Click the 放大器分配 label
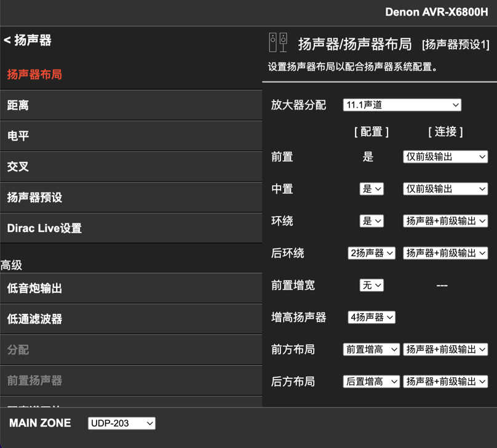 (298, 105)
